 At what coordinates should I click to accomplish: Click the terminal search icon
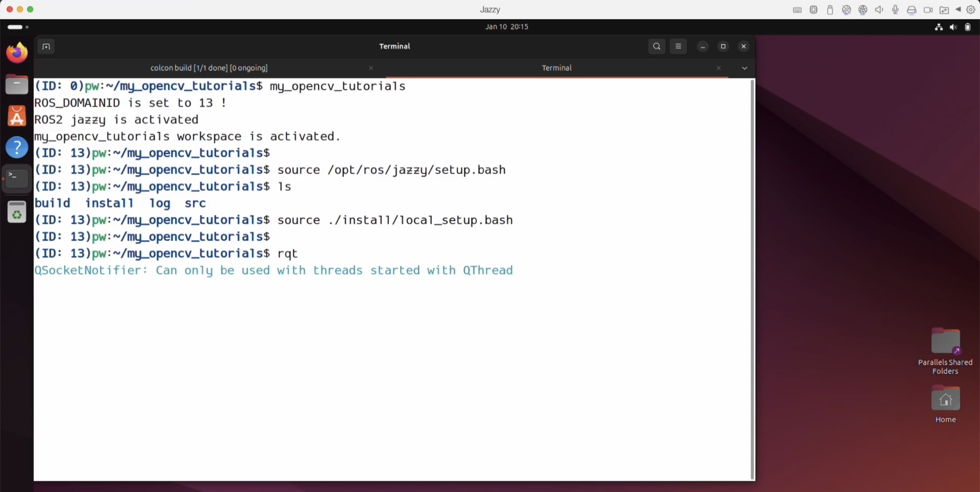tap(657, 46)
